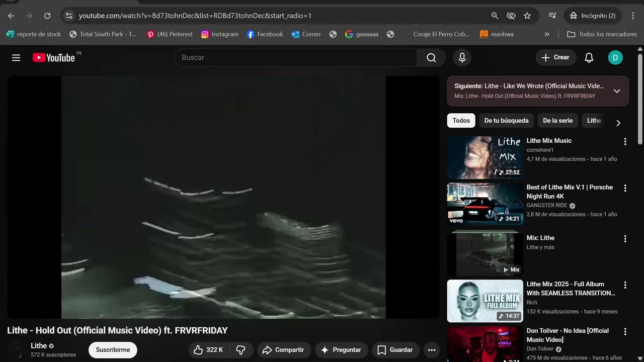644x362 pixels.
Task: Reload the page
Action: click(x=47, y=16)
